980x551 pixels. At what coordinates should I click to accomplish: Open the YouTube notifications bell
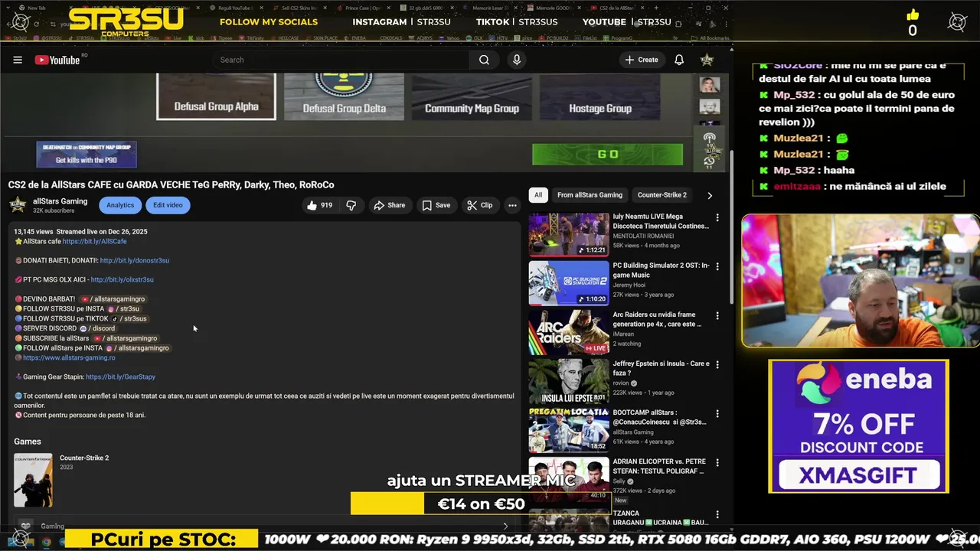coord(679,60)
